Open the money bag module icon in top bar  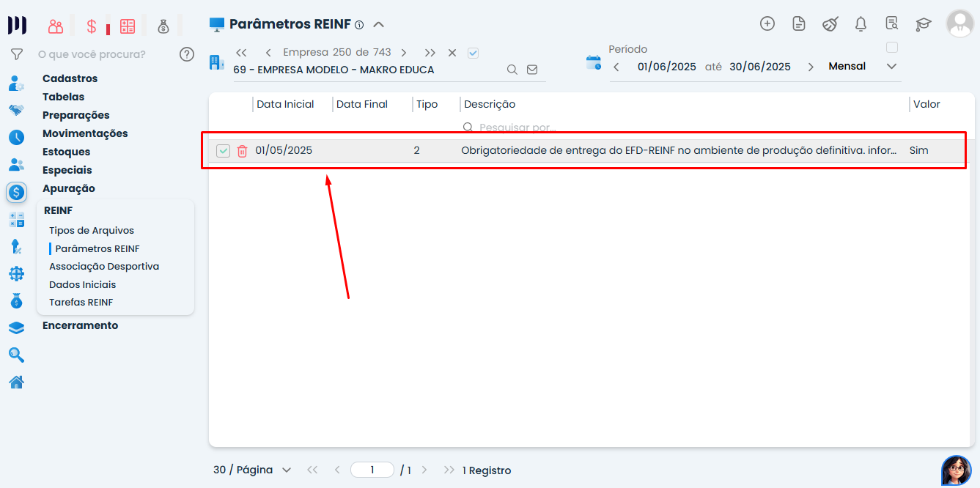163,26
